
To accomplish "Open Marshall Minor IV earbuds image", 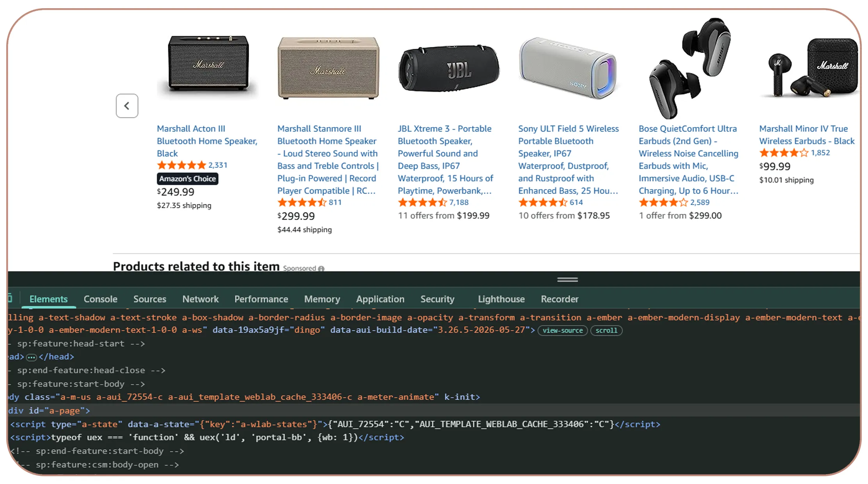I will 810,67.
